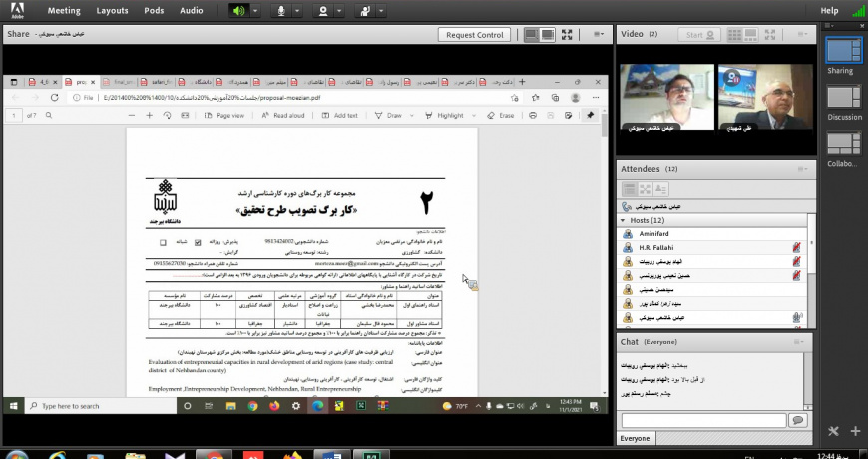Click the rotate icon in PDF toolbar
Image resolution: width=868 pixels, height=459 pixels.
click(x=168, y=115)
